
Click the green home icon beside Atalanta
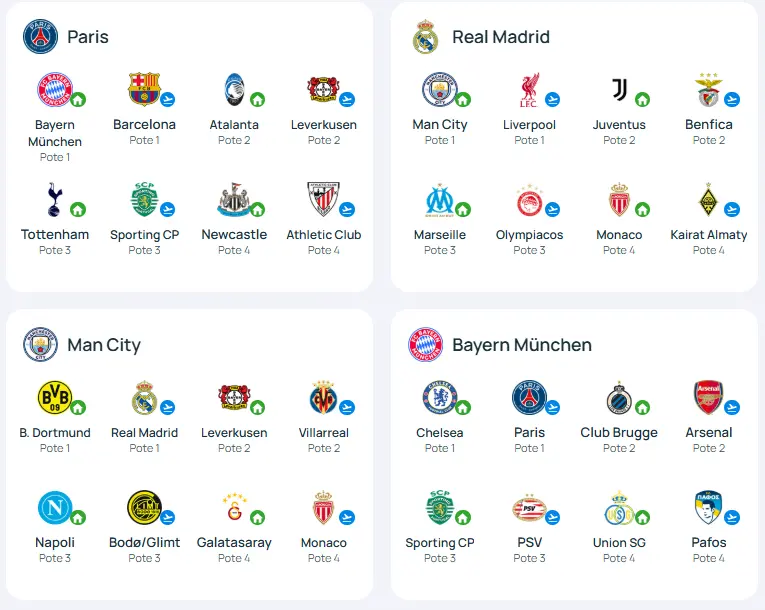point(258,100)
